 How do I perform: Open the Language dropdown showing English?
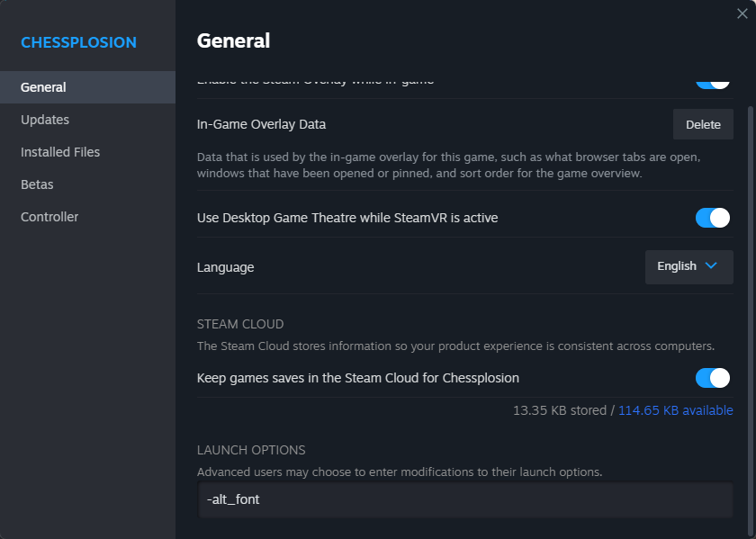click(x=689, y=266)
